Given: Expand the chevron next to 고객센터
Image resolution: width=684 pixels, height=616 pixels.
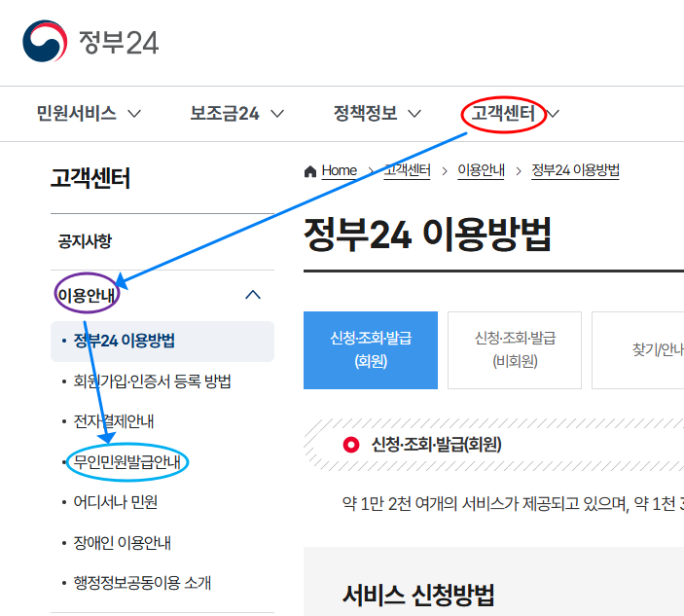Looking at the screenshot, I should 553,114.
